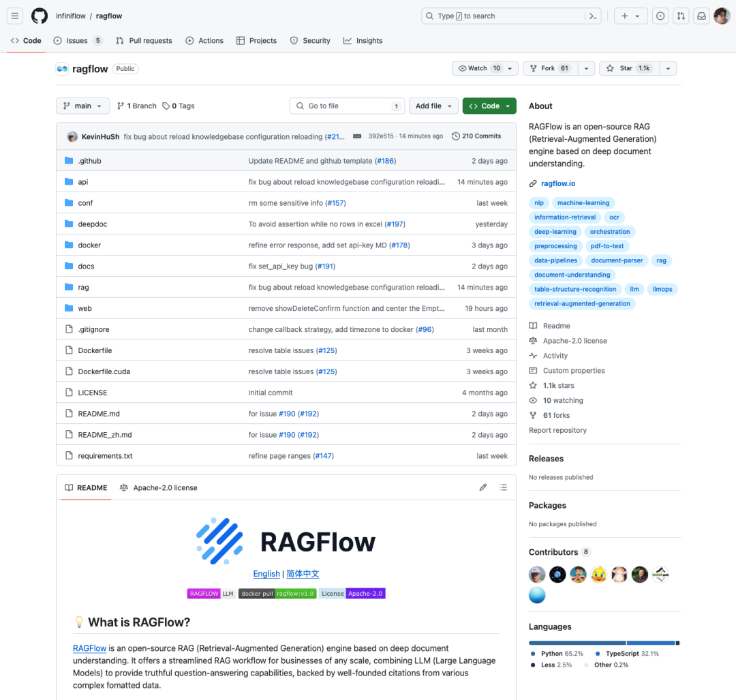Open the yellow duck contributor avatar
This screenshot has width=736, height=700.
coord(598,574)
